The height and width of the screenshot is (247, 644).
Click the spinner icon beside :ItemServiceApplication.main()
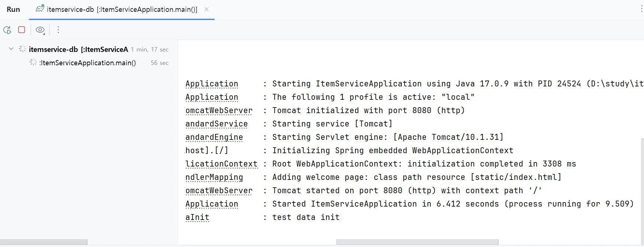pyautogui.click(x=33, y=63)
